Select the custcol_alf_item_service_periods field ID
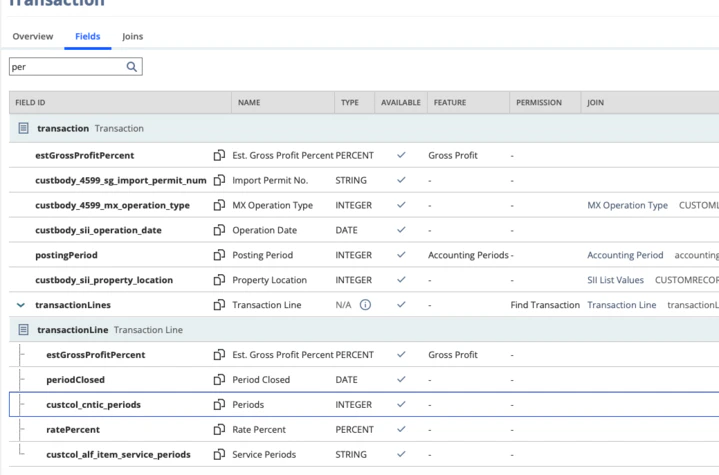Image resolution: width=719 pixels, height=475 pixels. tap(118, 454)
